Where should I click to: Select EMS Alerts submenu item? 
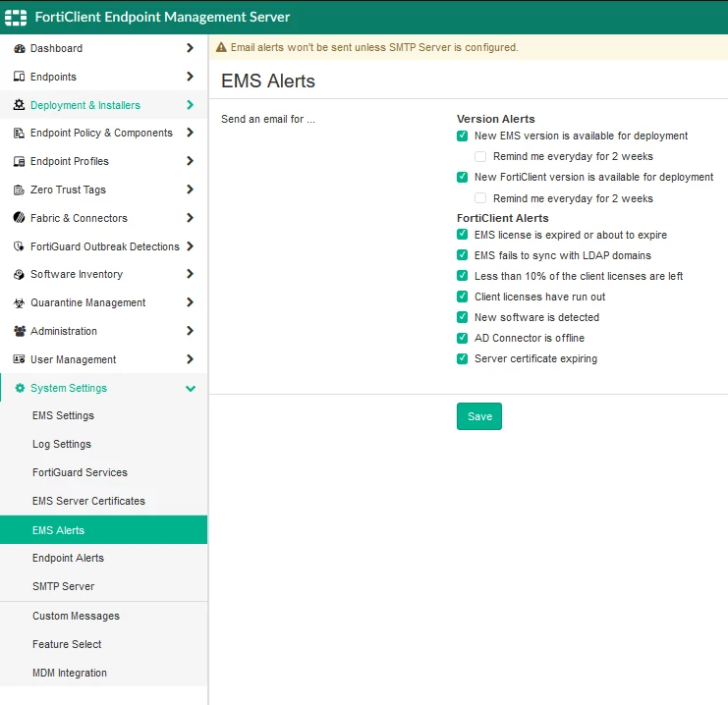click(x=103, y=529)
